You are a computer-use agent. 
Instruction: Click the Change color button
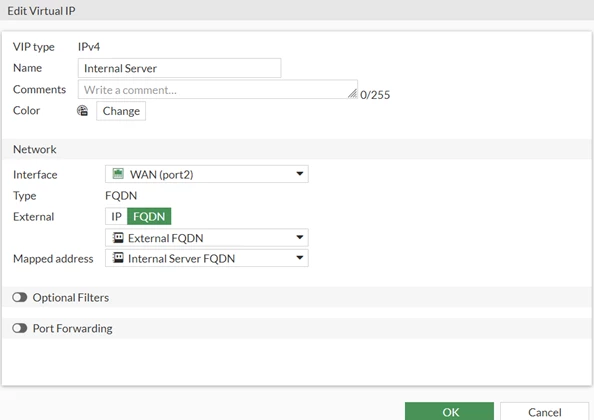tap(121, 111)
